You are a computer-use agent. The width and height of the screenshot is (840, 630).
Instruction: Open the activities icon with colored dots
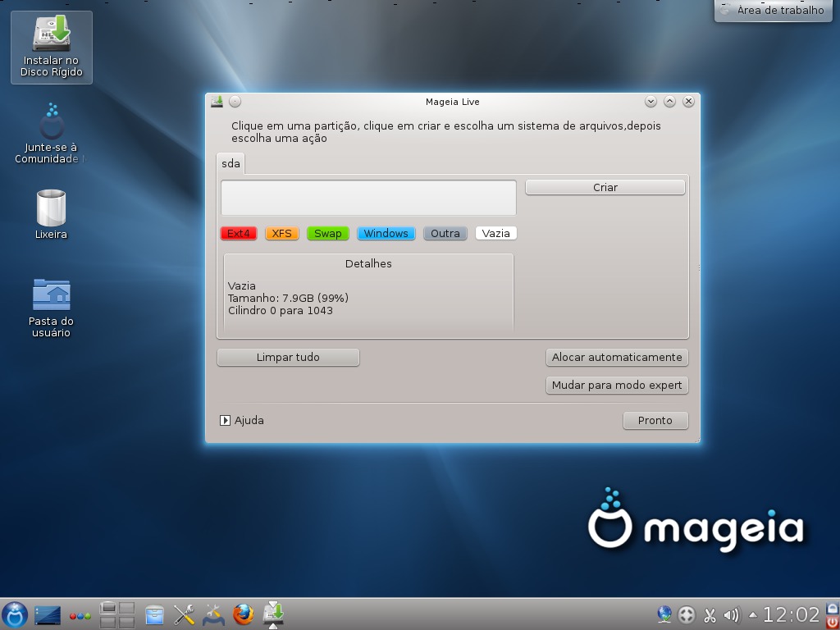80,616
